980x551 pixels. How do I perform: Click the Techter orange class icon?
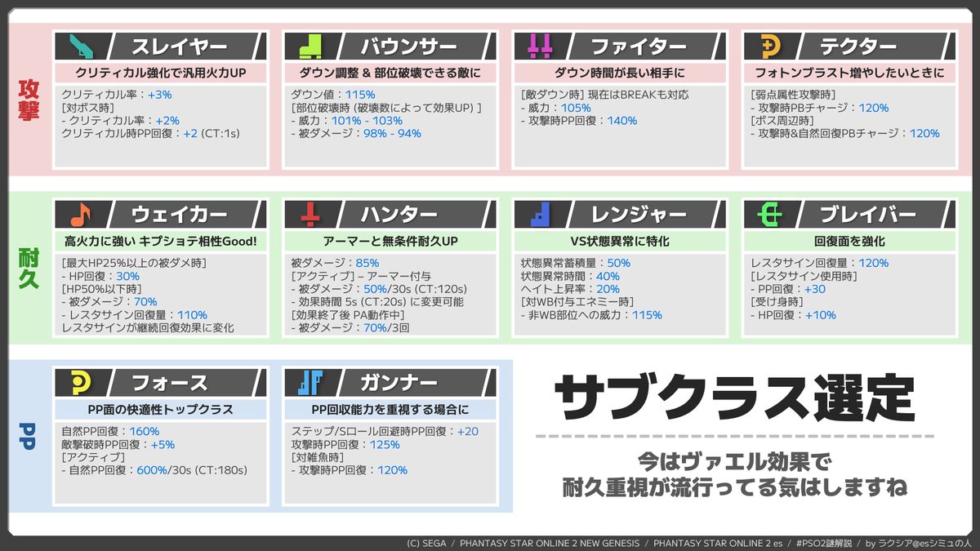point(770,47)
